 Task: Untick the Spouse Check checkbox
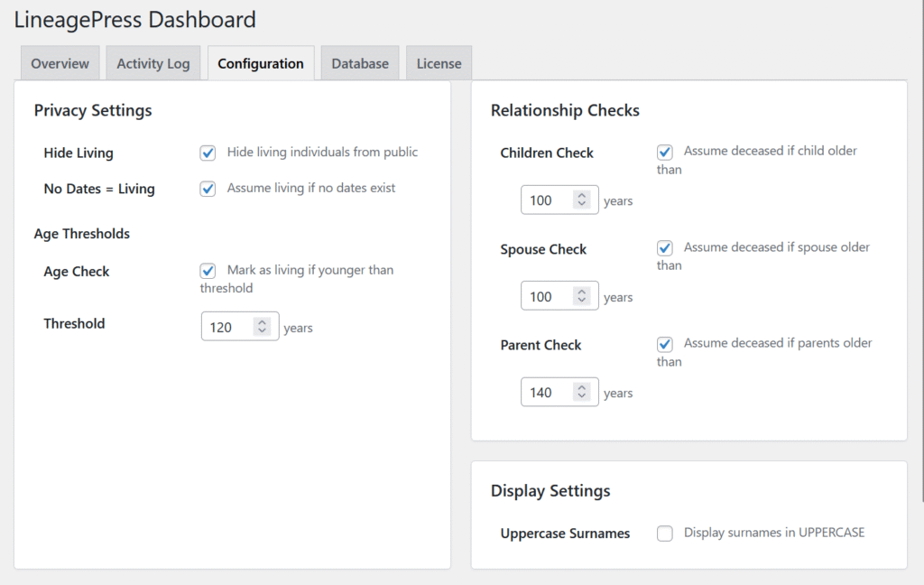pyautogui.click(x=665, y=248)
